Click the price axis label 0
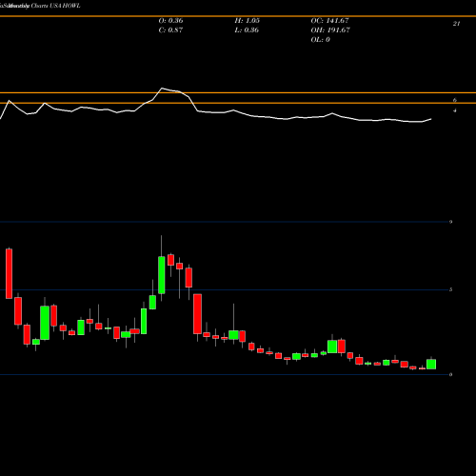476x476 pixels. coord(451,374)
